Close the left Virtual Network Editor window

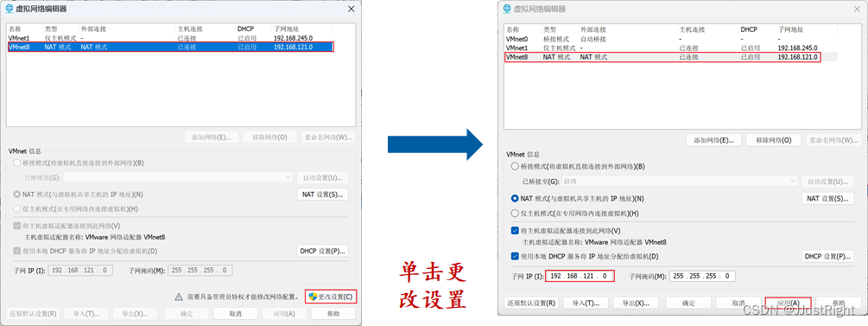tap(351, 9)
